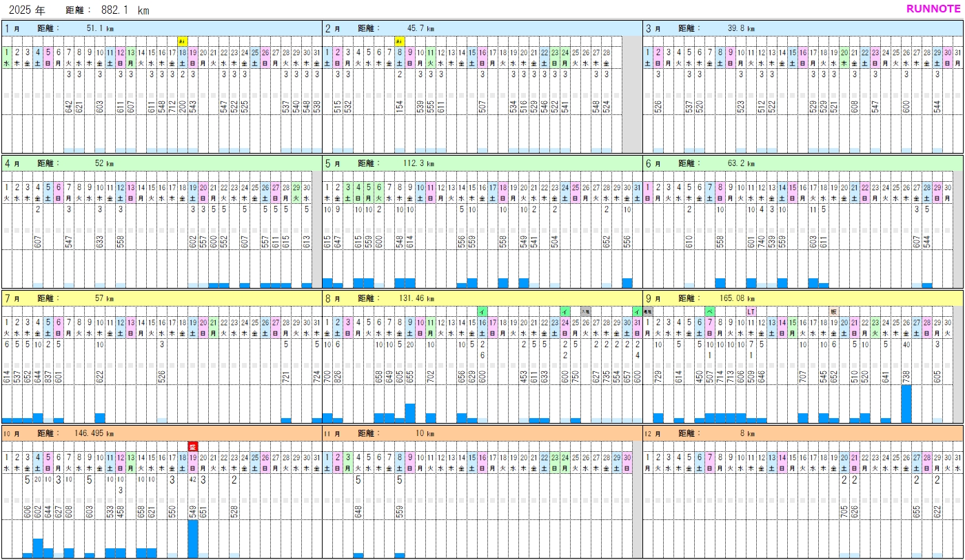Click the yellow marker above January 18

click(183, 41)
